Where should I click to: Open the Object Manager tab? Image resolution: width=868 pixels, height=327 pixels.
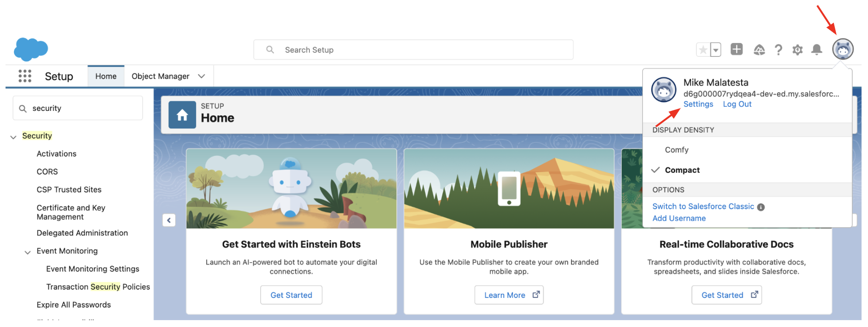click(161, 76)
